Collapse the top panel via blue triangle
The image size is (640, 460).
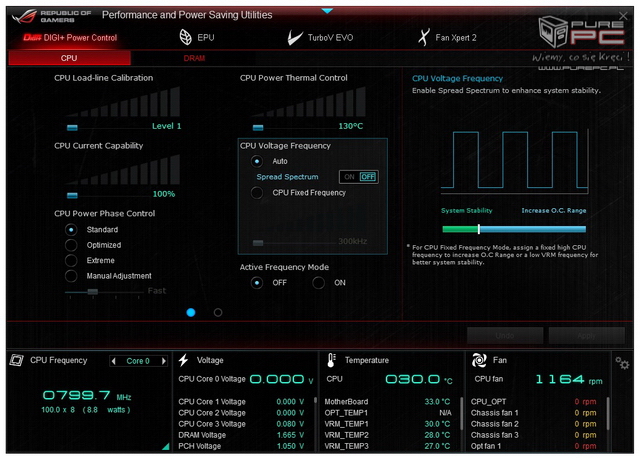pyautogui.click(x=327, y=11)
